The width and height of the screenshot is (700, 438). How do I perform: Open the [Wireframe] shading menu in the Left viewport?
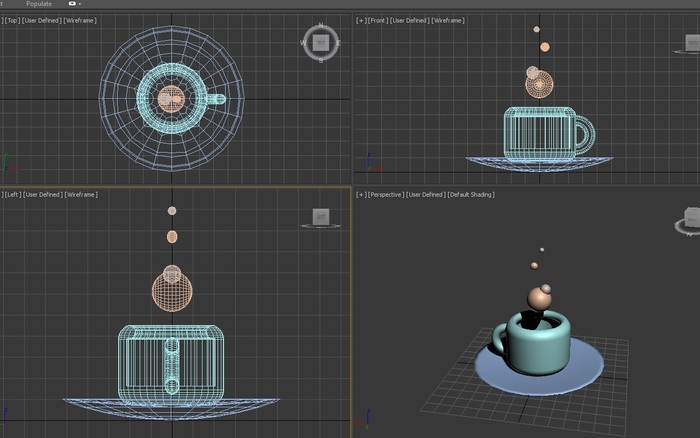(81, 194)
